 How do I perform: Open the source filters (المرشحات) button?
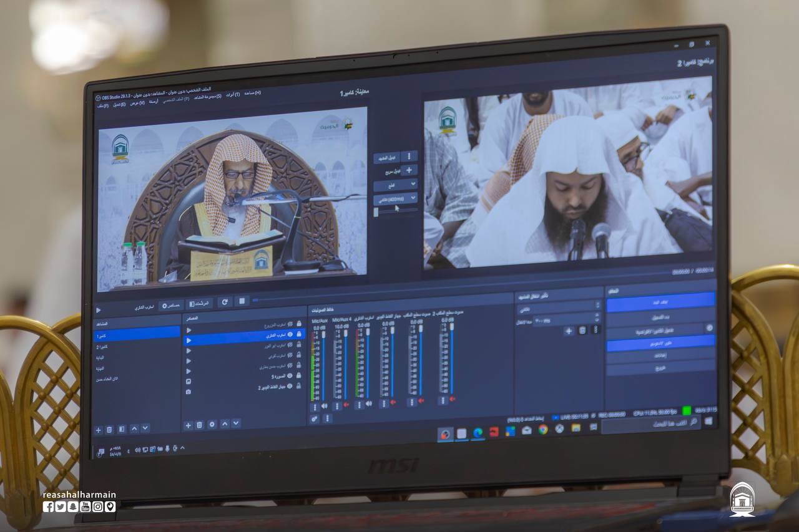point(199,303)
